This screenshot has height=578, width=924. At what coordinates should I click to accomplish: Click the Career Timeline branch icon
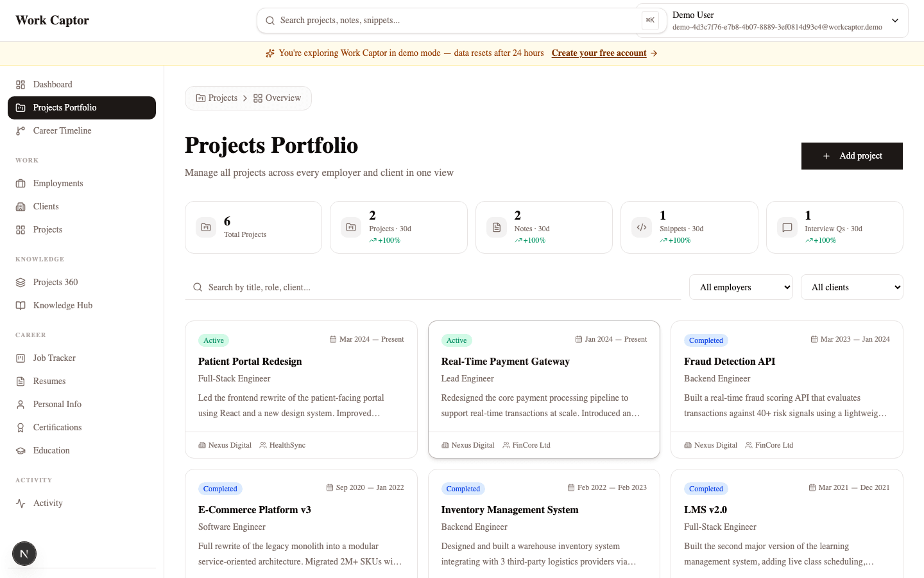pos(21,131)
